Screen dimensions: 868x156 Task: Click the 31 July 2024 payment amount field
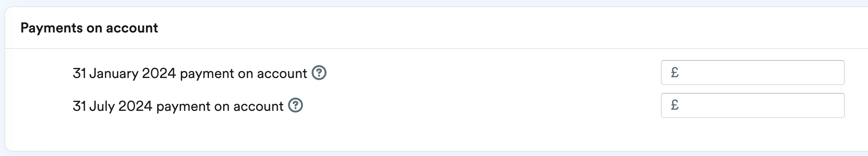(752, 105)
